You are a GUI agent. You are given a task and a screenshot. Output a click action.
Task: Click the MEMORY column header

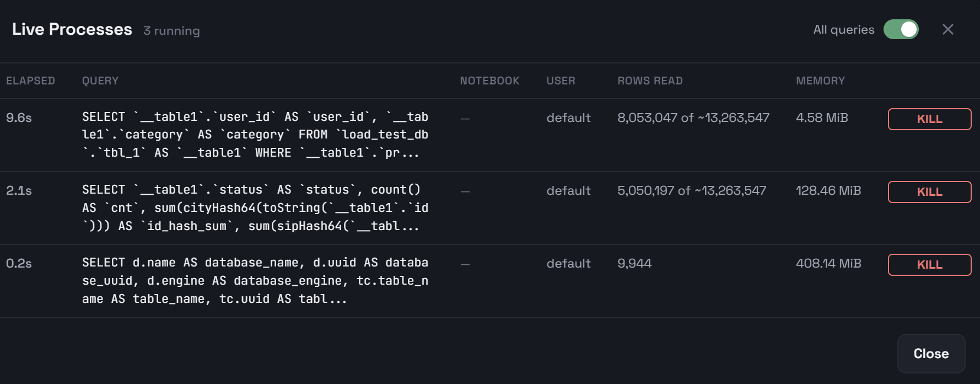tap(820, 81)
